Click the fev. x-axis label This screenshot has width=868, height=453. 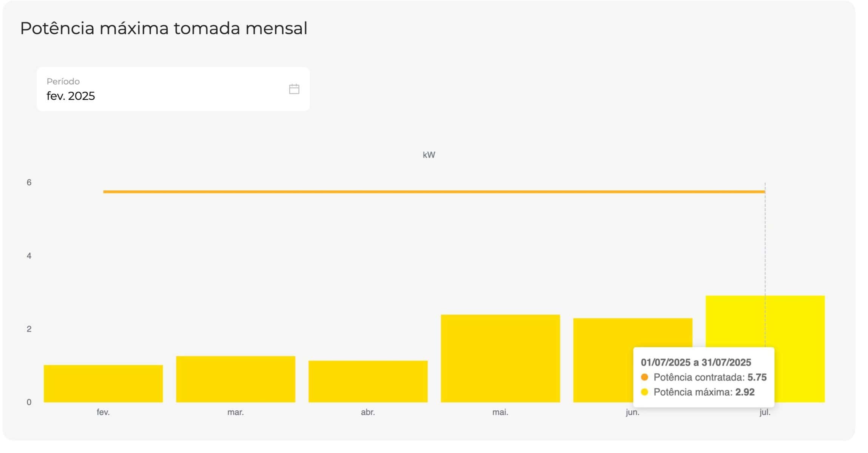103,412
